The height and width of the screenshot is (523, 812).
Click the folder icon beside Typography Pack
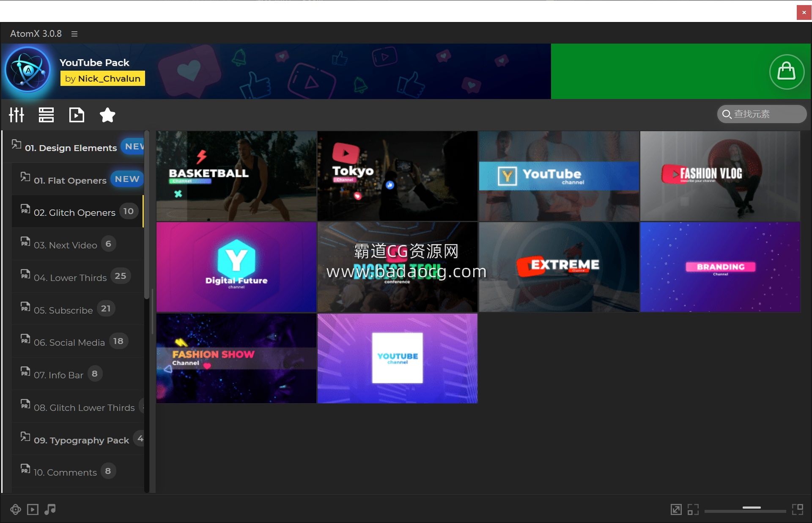[x=25, y=437]
